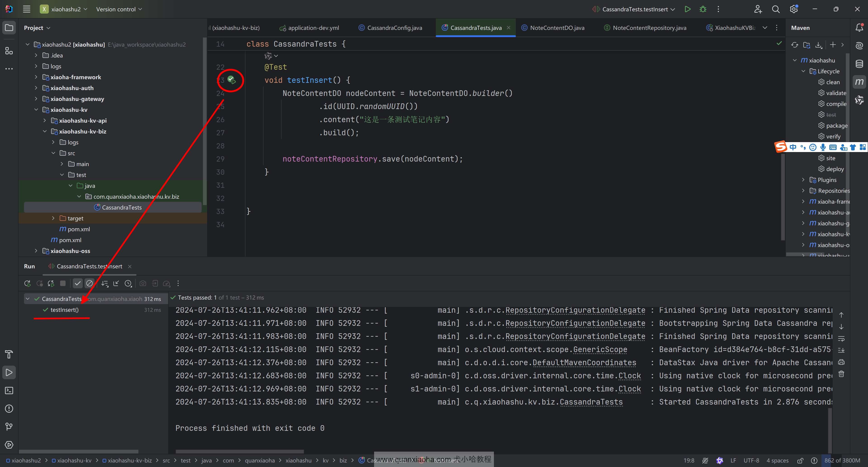Expand the xiaohashu-oss module folder
868x467 pixels.
(36, 251)
